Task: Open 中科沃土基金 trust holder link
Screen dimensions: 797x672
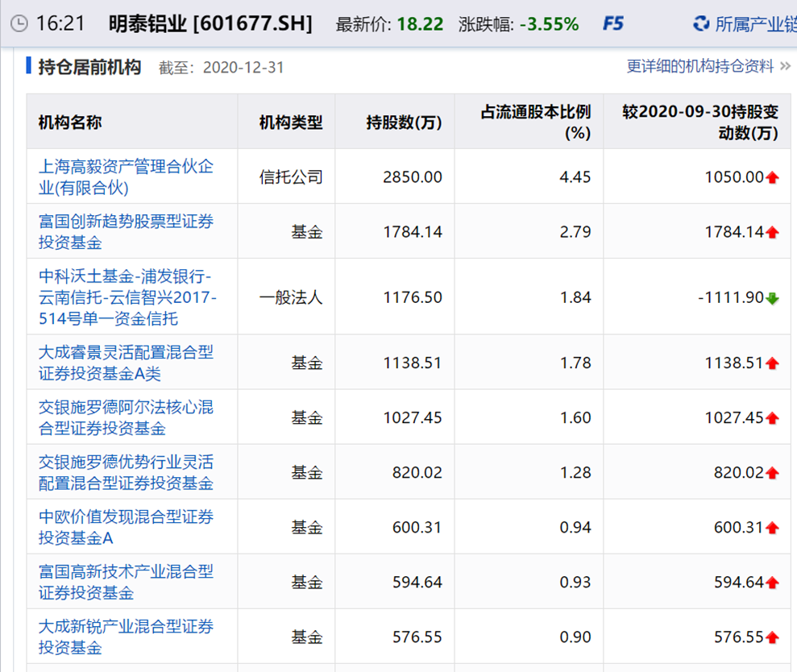Action: [x=127, y=297]
